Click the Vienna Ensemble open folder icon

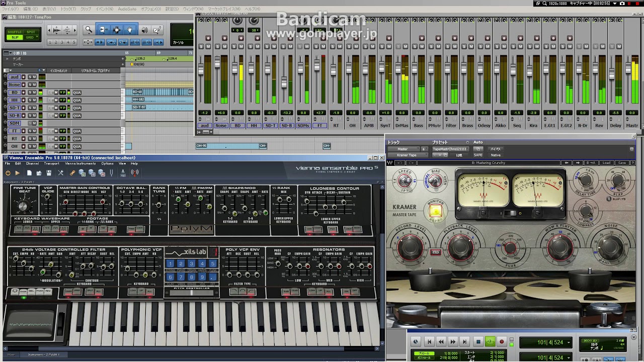39,173
